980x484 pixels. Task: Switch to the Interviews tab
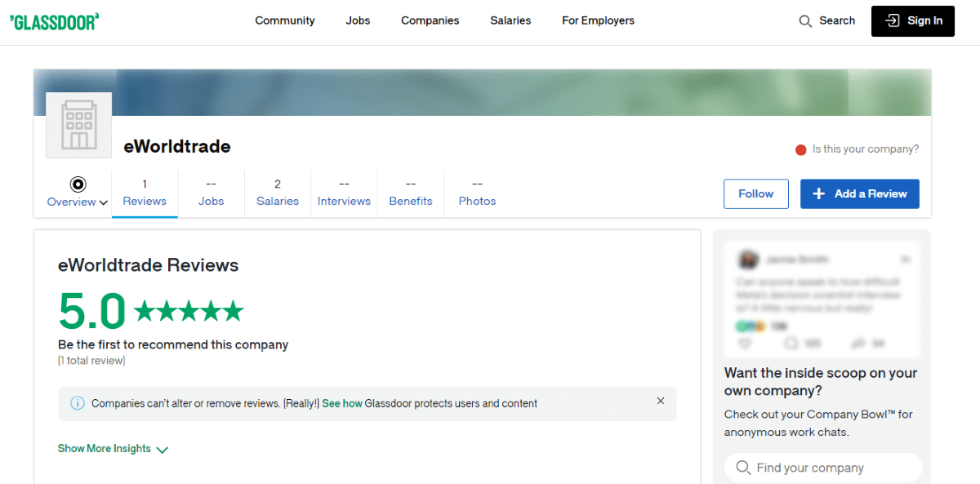[x=344, y=193]
